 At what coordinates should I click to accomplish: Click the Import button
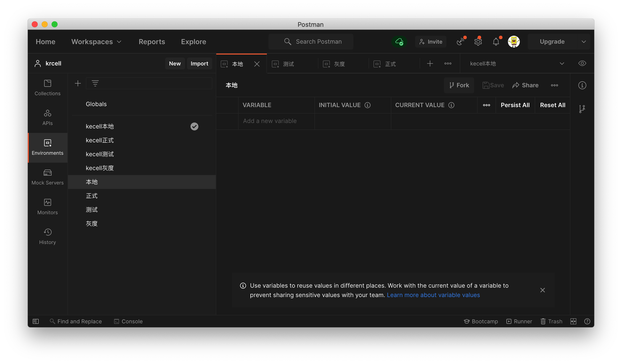199,63
